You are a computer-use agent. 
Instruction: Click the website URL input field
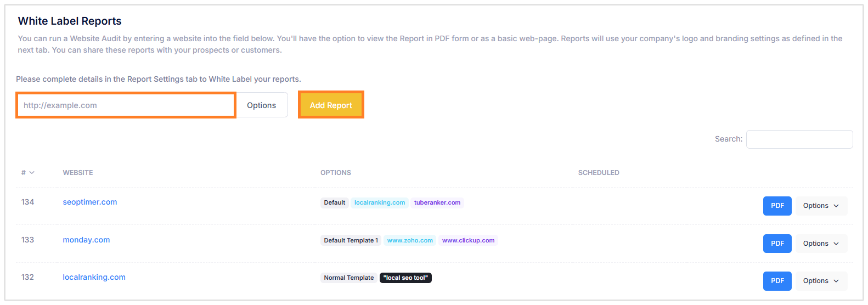126,105
